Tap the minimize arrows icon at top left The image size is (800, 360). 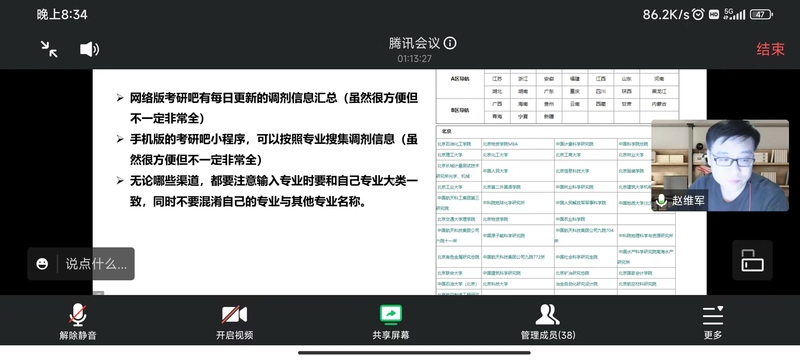[x=49, y=49]
